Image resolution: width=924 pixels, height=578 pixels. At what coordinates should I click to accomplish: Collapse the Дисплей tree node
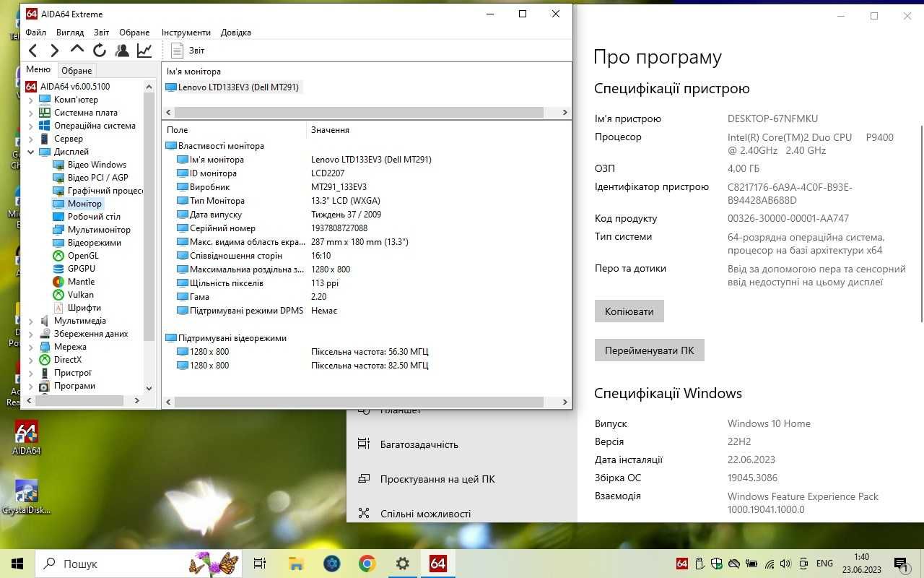(31, 152)
